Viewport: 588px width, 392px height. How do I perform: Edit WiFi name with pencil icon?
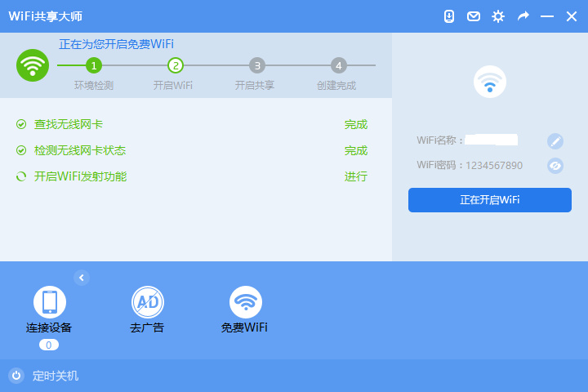point(555,141)
